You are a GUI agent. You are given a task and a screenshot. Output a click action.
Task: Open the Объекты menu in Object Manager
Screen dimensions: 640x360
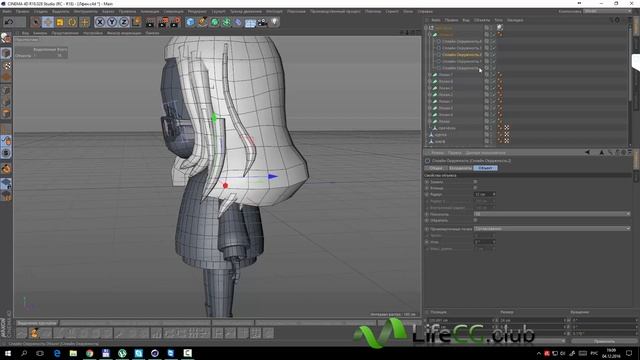click(482, 20)
